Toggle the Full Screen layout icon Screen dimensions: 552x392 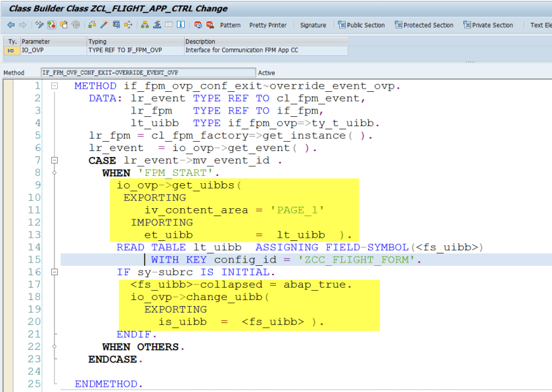(169, 25)
